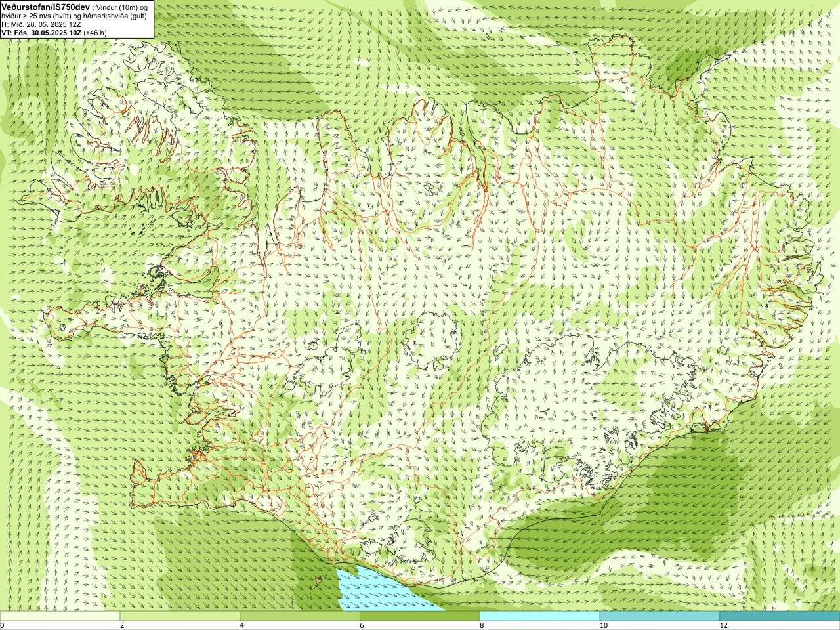Image resolution: width=840 pixels, height=630 pixels.
Task: Click the 2–4 m/s light green legend segment
Action: point(180,616)
